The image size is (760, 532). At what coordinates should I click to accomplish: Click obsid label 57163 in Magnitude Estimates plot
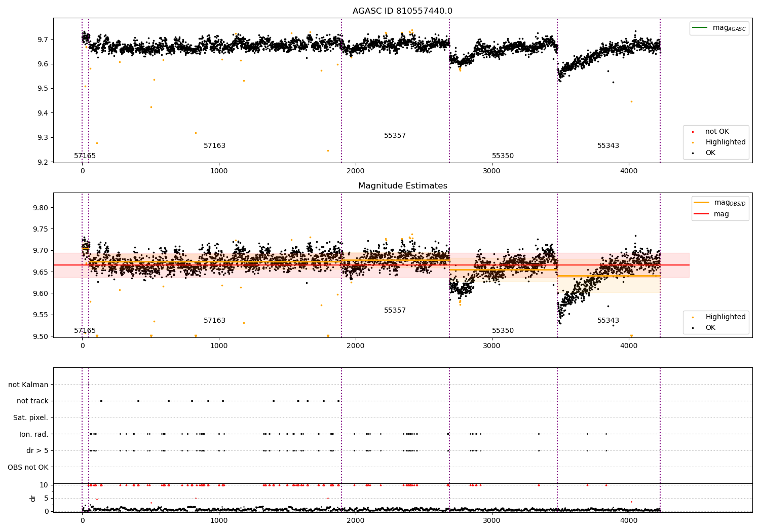(x=214, y=321)
